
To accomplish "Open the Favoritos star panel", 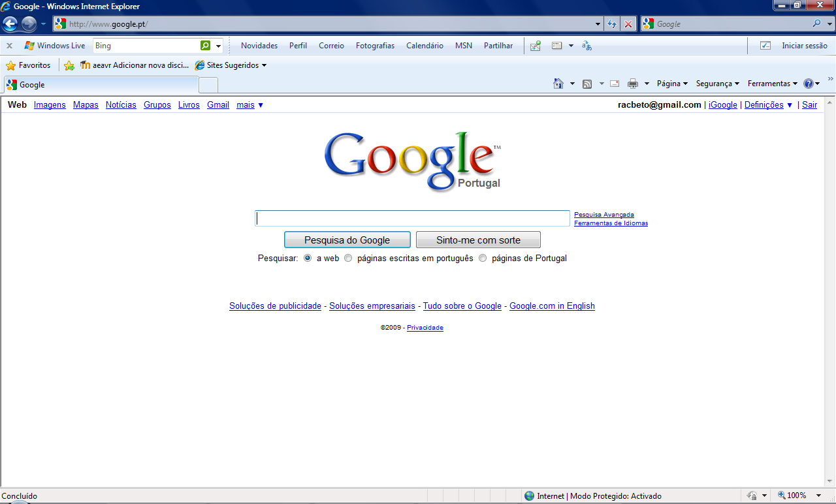I will click(x=28, y=65).
